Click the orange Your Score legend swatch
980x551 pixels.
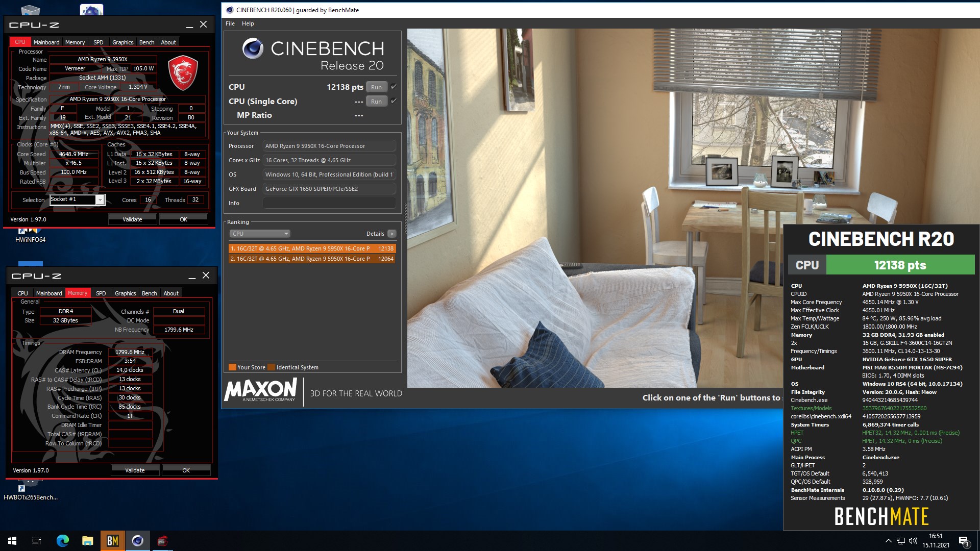tap(232, 367)
